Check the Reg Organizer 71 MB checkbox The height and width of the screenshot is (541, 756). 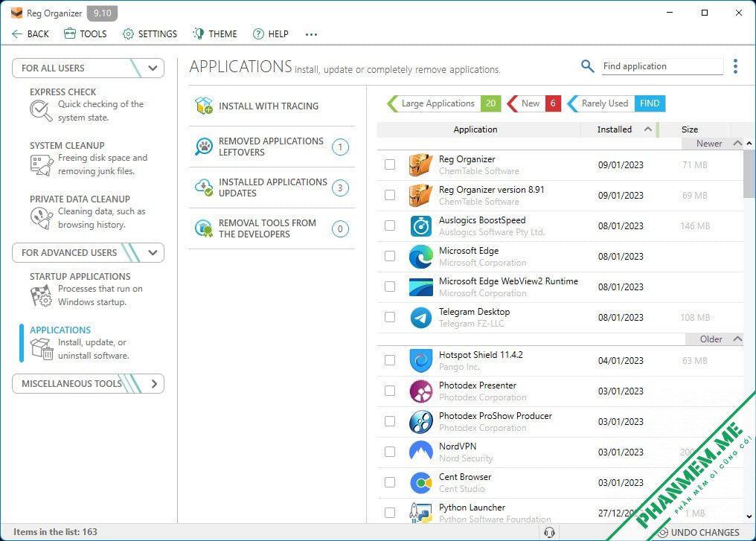pos(390,164)
